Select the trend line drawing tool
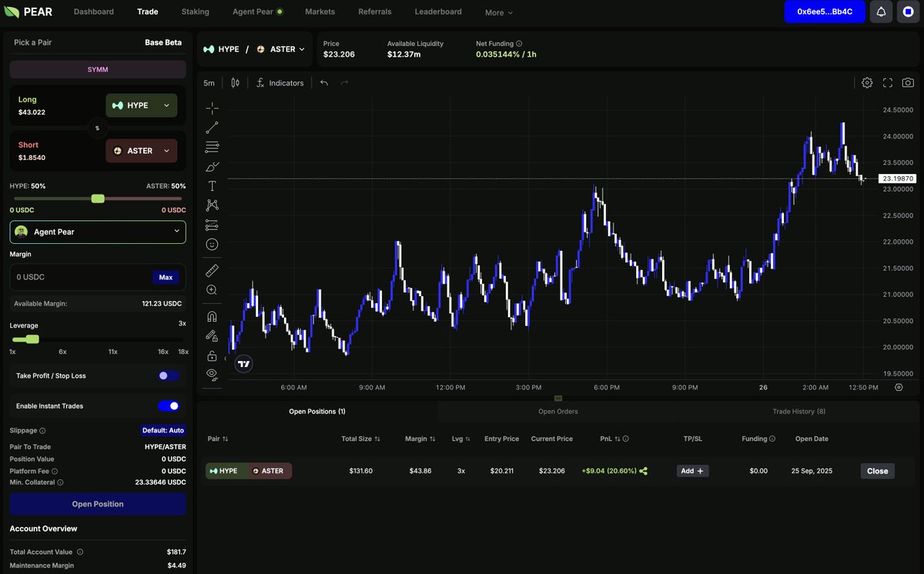Screen dimensions: 924x574 (212, 128)
